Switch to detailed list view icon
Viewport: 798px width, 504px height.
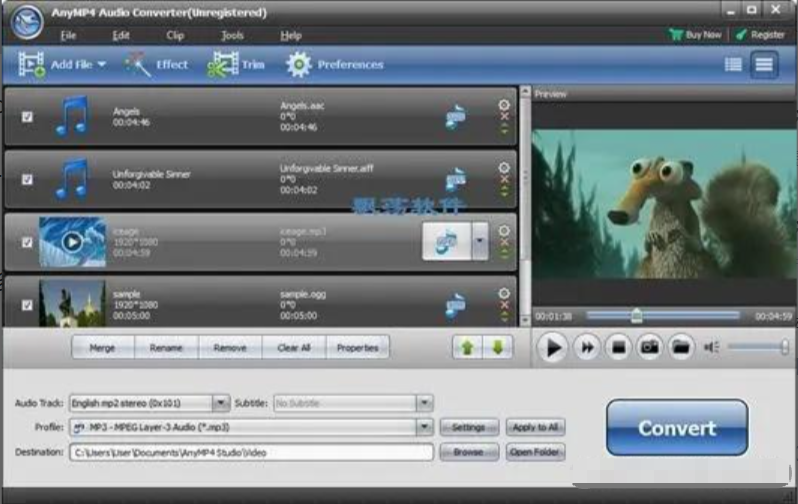click(x=733, y=65)
